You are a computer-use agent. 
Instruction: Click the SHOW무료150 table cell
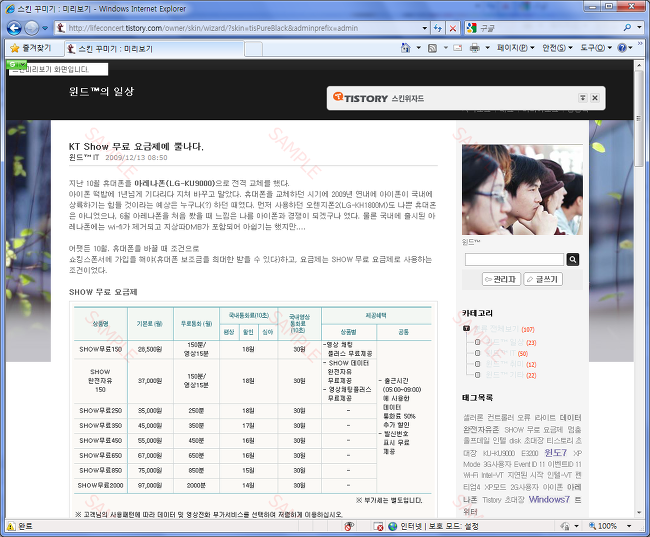pos(101,350)
